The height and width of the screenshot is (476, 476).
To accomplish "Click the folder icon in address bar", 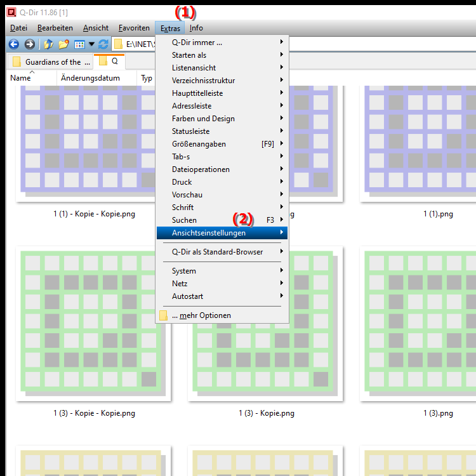I will (x=118, y=44).
